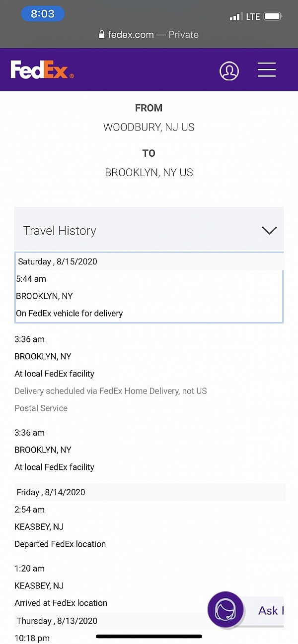
Task: Tap the fedex.com address bar
Action: pos(149,35)
